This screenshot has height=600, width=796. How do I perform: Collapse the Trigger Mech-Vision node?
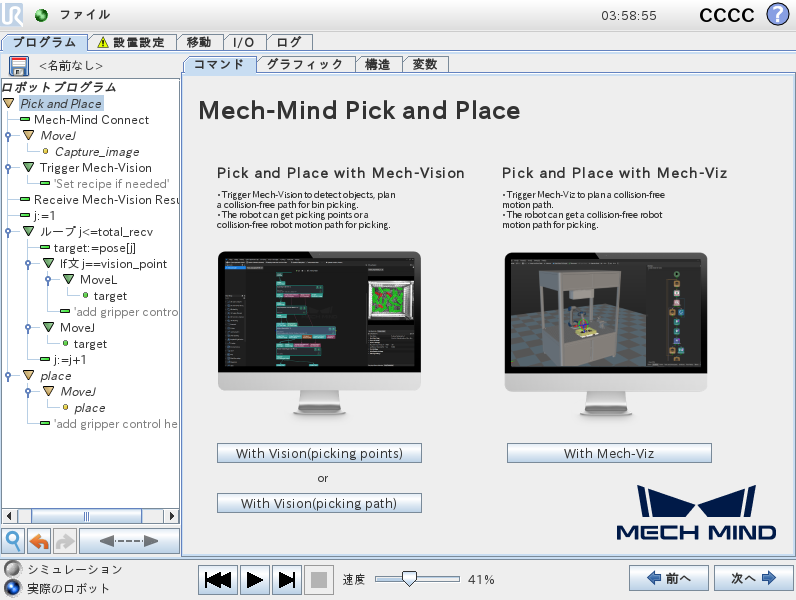coord(28,167)
